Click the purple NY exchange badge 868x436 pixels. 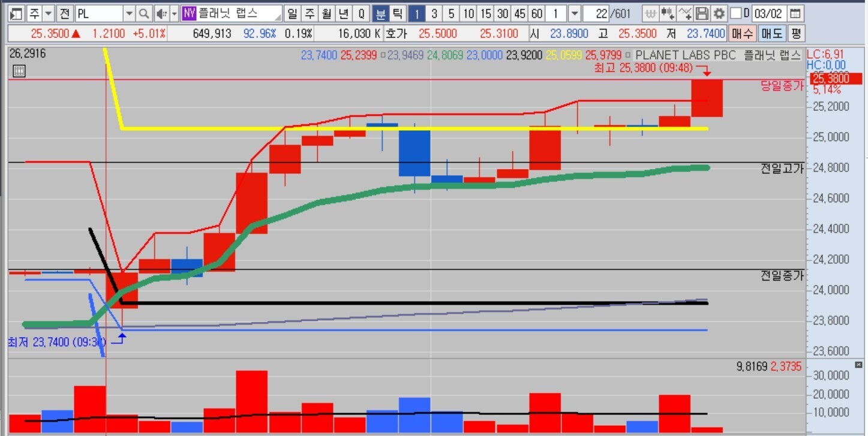click(x=190, y=13)
